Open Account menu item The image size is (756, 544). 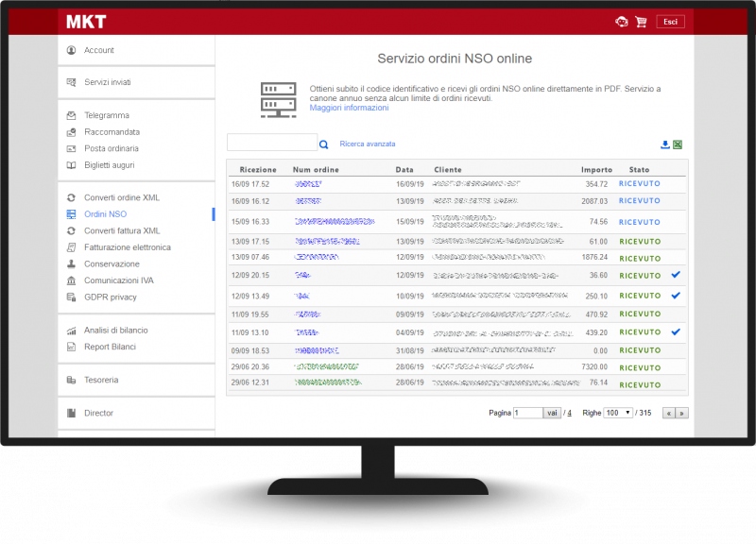[x=99, y=50]
